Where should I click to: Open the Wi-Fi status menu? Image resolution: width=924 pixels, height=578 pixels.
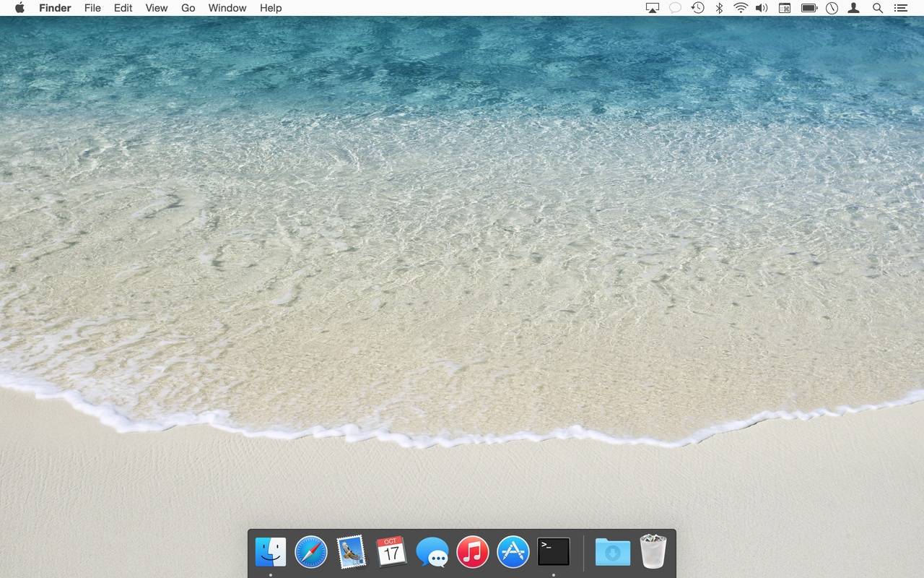[740, 8]
